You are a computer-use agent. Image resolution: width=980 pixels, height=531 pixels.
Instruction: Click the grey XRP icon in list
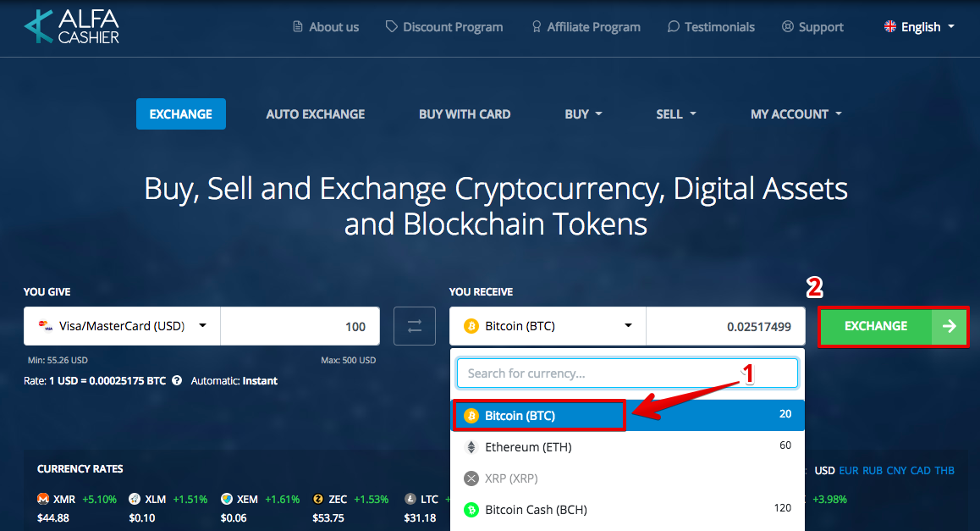click(471, 478)
